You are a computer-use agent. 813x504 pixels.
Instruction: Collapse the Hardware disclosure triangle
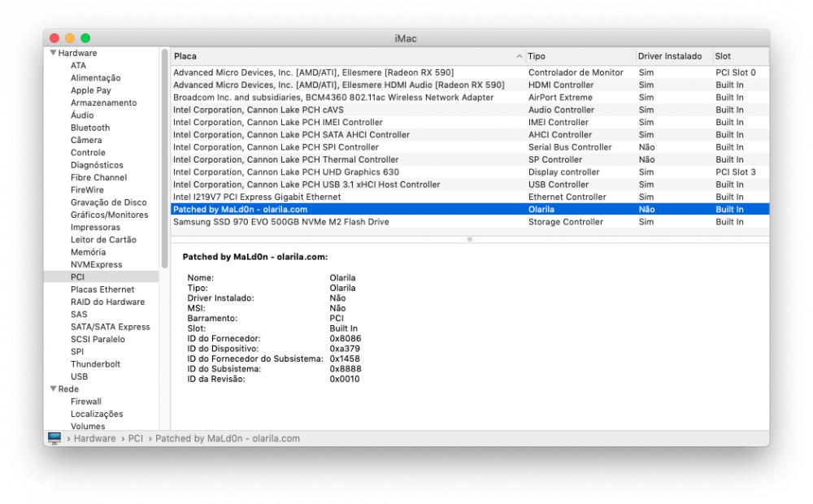[53, 53]
